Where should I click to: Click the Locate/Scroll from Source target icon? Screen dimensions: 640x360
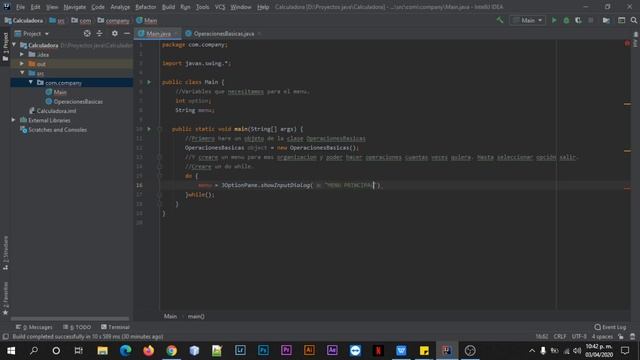pos(87,33)
